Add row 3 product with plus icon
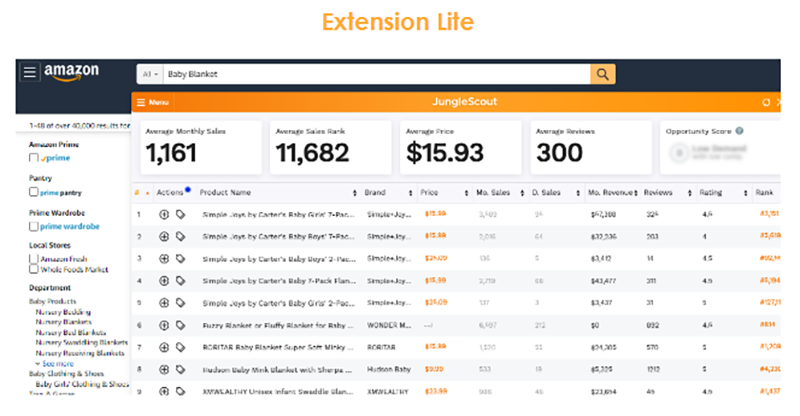Image resolution: width=800 pixels, height=416 pixels. 164,259
